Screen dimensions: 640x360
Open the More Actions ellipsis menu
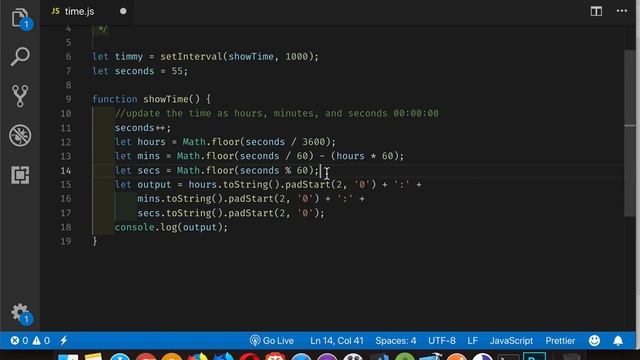(622, 11)
